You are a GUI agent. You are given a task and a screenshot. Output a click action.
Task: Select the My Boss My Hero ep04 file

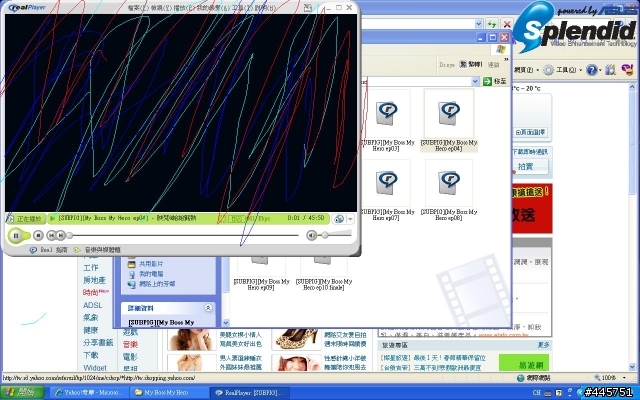coord(449,120)
